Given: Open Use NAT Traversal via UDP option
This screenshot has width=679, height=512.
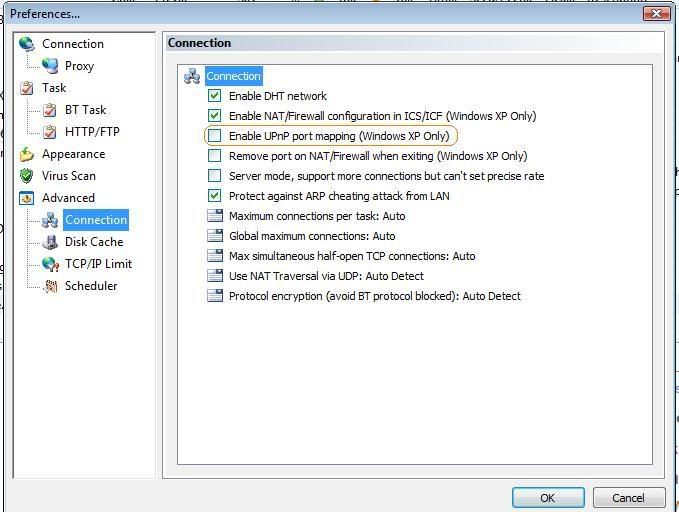Looking at the screenshot, I should 325,276.
